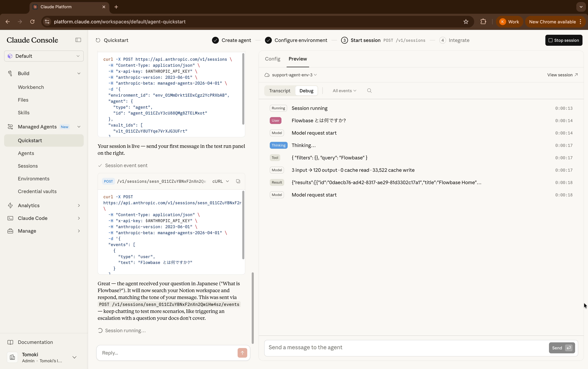Reload the page

(32, 22)
